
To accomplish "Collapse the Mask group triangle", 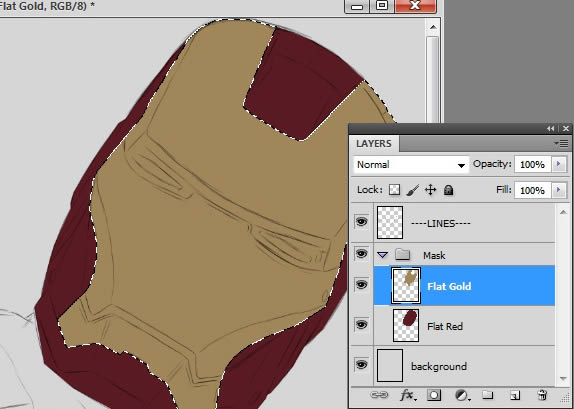I will (x=383, y=254).
